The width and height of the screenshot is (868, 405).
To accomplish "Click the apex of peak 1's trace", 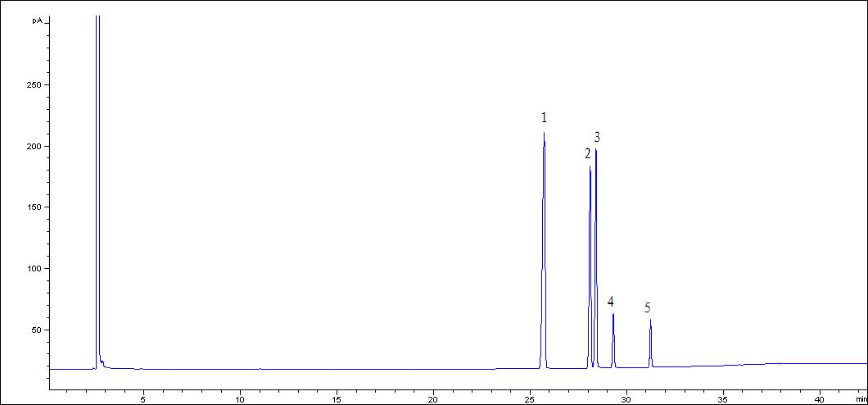I will point(544,134).
